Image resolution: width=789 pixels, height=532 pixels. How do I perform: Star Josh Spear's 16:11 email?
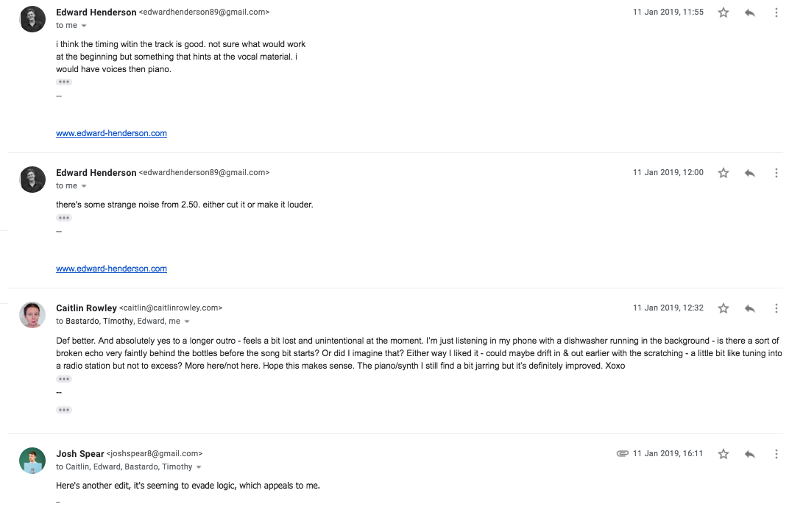pyautogui.click(x=723, y=454)
